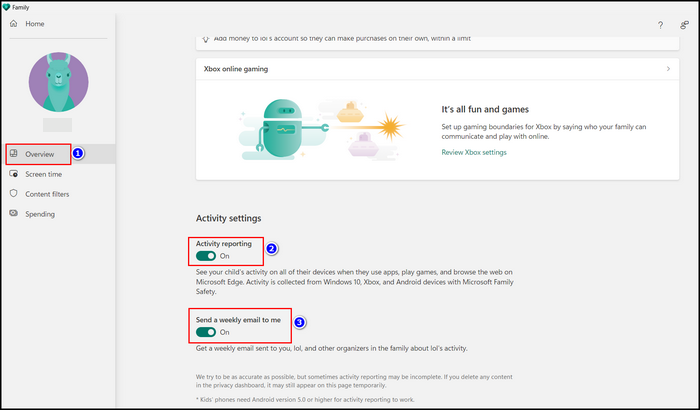Click the Xbox online gaming header

click(438, 69)
